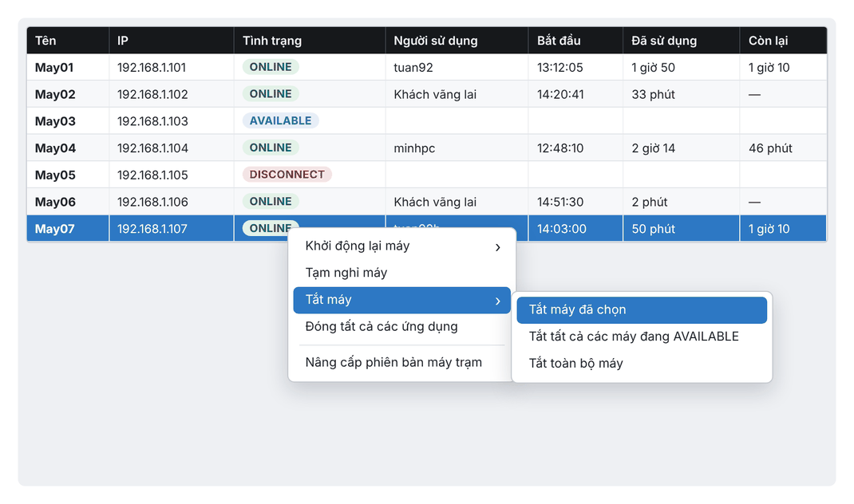Click start time 14:51:30

pyautogui.click(x=560, y=202)
